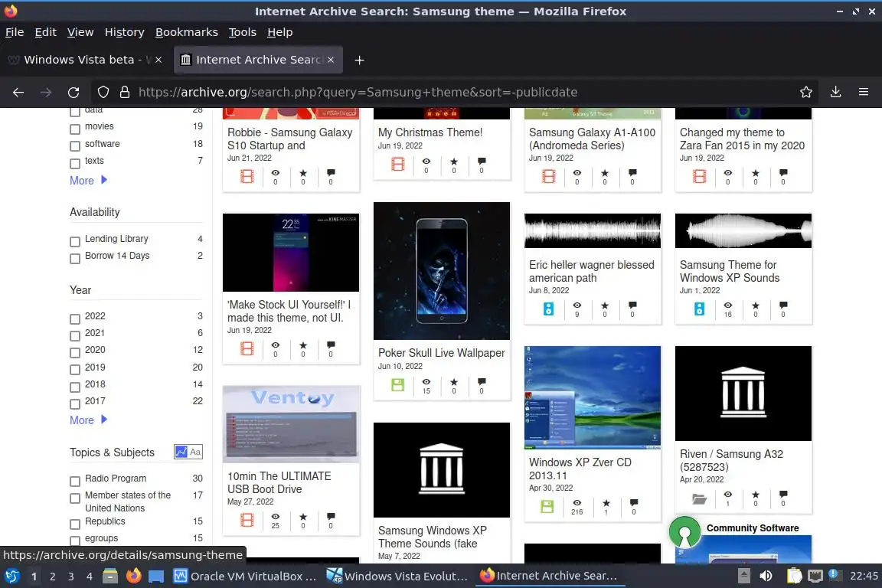The image size is (882, 588).
Task: Click the Ventoy USB boot drive thumbnail
Action: [292, 424]
